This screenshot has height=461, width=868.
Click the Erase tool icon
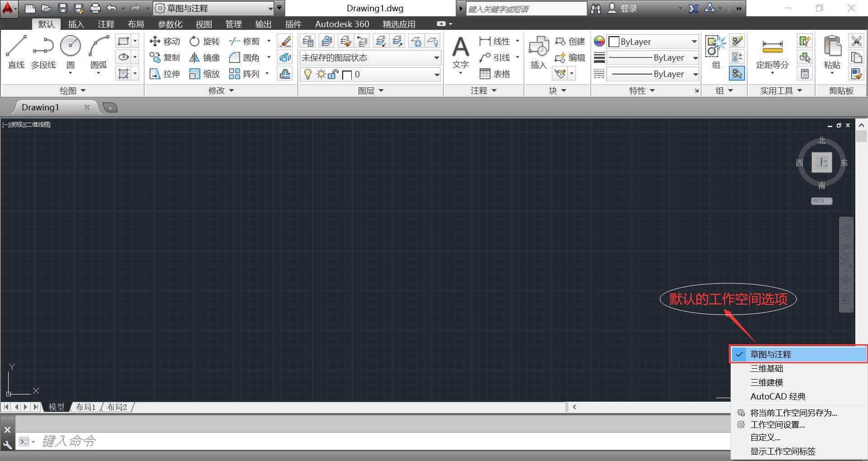[x=285, y=41]
